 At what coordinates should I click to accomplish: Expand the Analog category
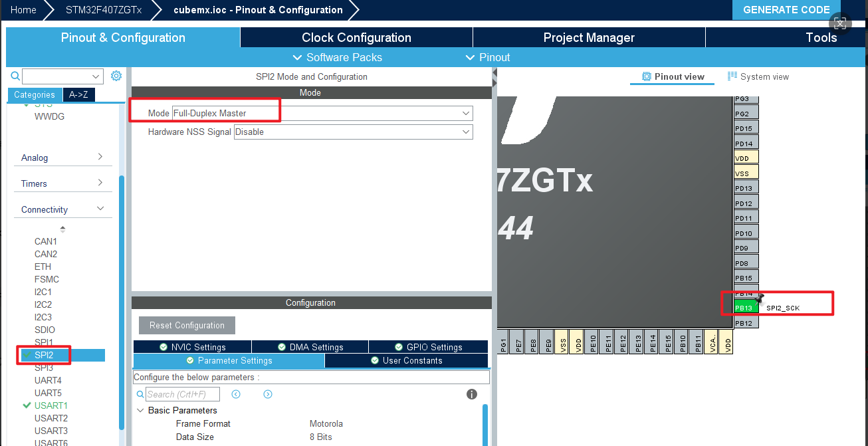[62, 158]
